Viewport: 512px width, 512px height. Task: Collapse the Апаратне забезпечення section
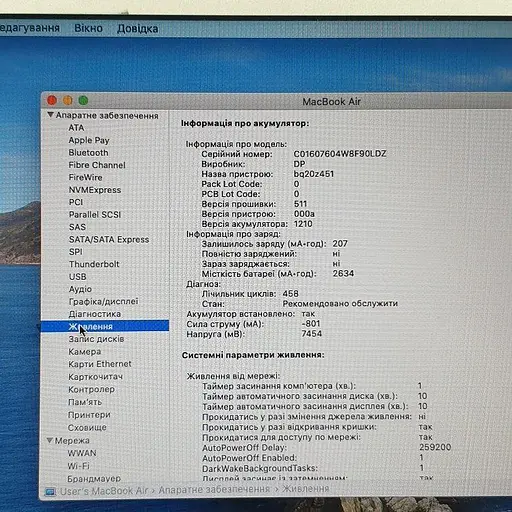(x=50, y=115)
